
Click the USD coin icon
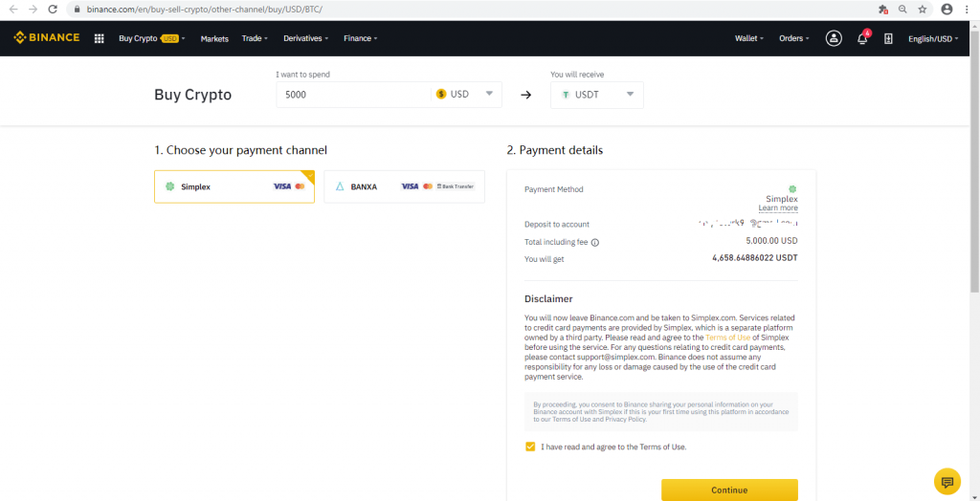[441, 95]
